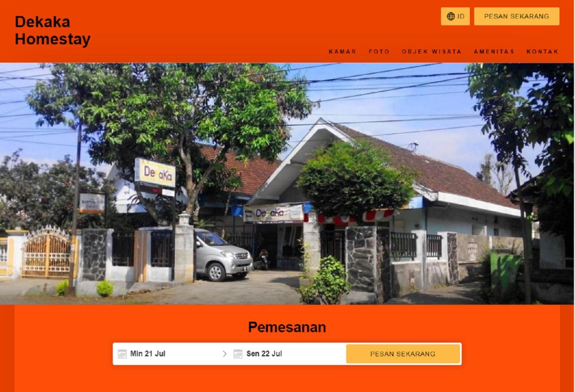Click the globe language icon

pos(451,16)
